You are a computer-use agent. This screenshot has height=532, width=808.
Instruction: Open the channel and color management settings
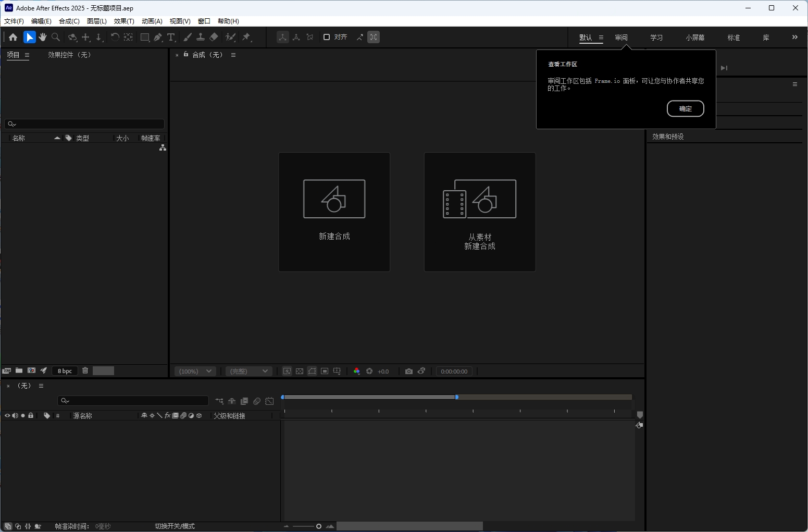click(357, 371)
